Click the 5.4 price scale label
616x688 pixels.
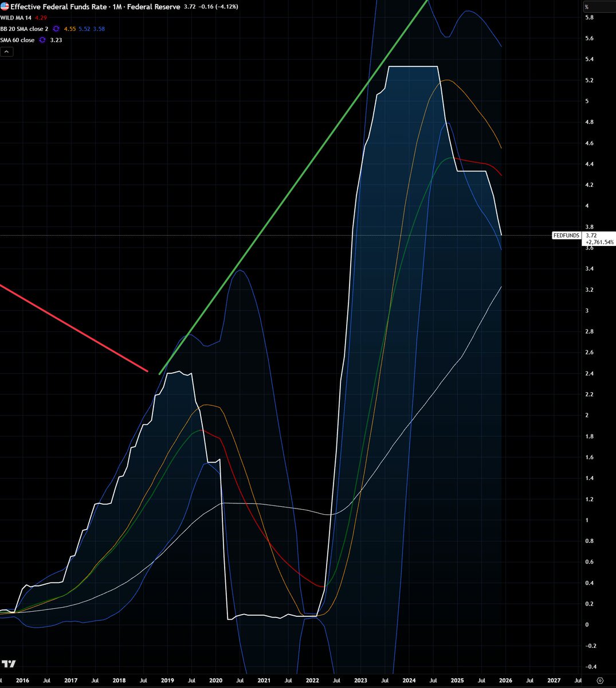pos(589,60)
